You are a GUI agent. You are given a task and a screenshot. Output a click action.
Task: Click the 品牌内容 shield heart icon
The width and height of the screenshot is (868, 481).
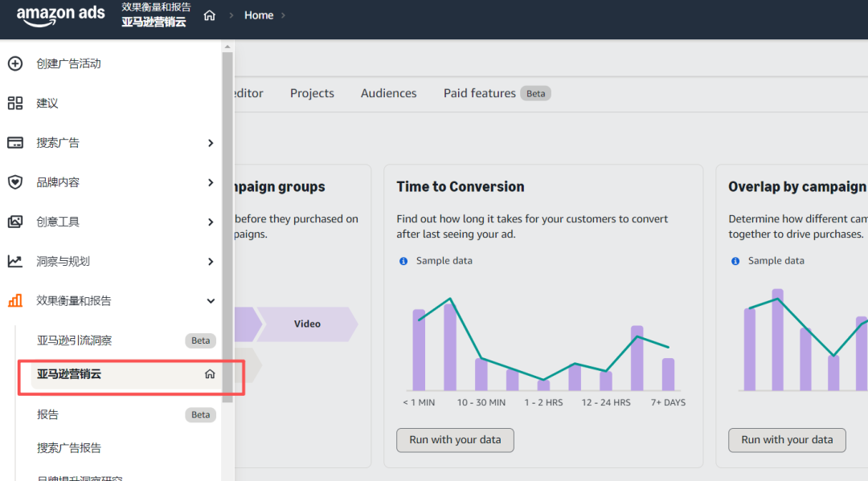(15, 182)
